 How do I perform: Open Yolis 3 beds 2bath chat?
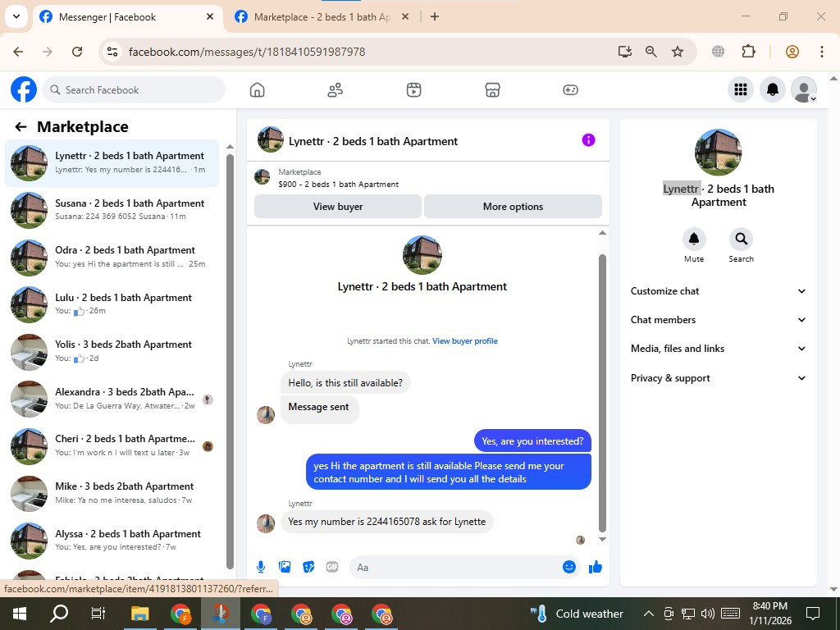point(112,351)
